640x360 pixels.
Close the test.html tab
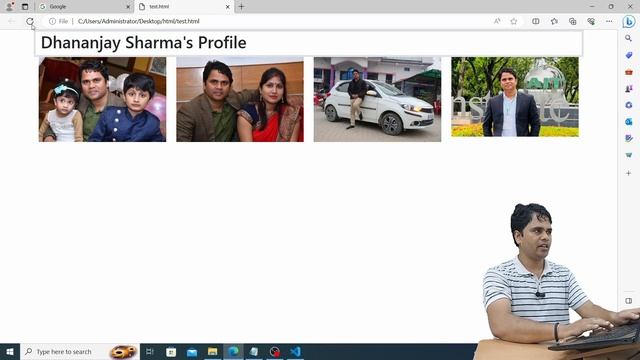pyautogui.click(x=228, y=7)
